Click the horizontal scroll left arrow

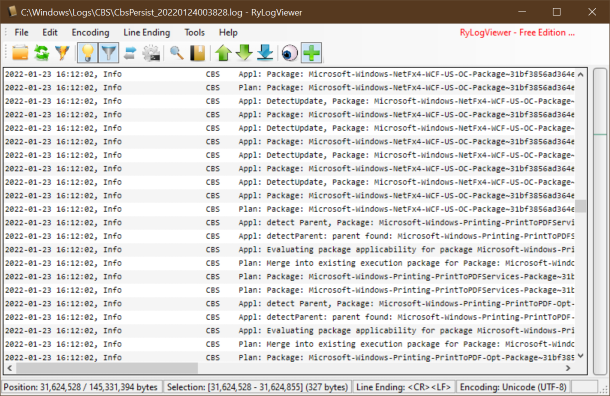pos(10,368)
